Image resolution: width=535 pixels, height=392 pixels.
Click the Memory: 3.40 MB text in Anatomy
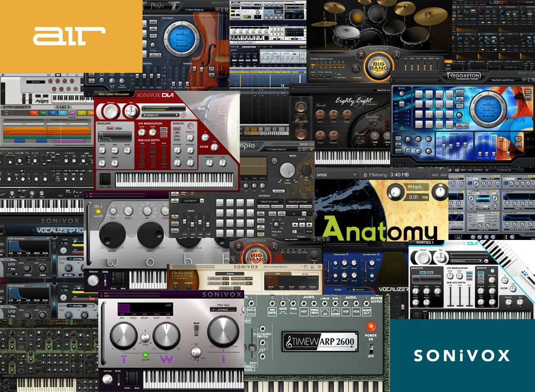point(389,175)
